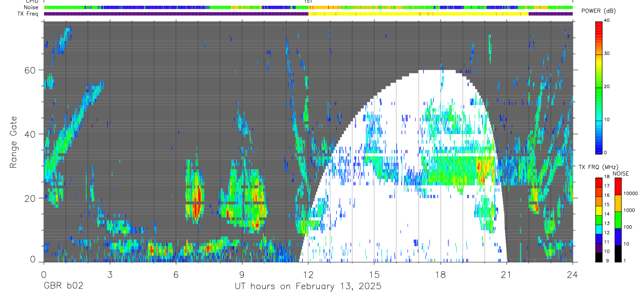
Task: Click the orange swatch in NOISE legend
Action: [618, 203]
